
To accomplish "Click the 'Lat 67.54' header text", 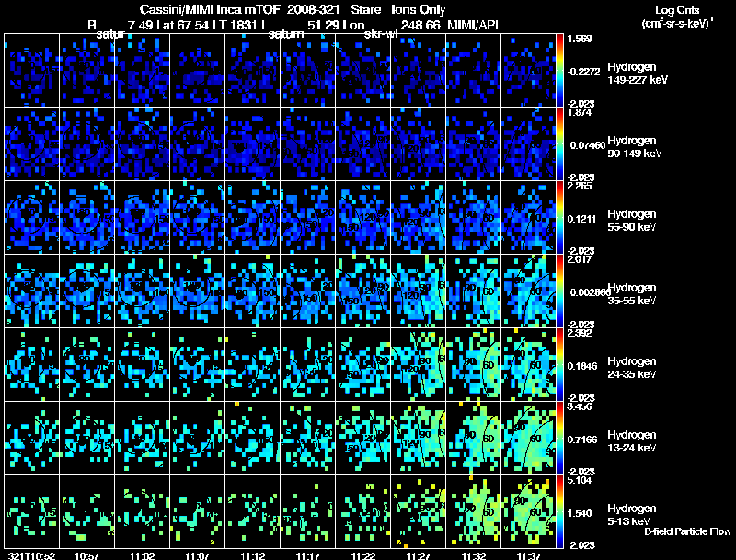I will coord(183,25).
